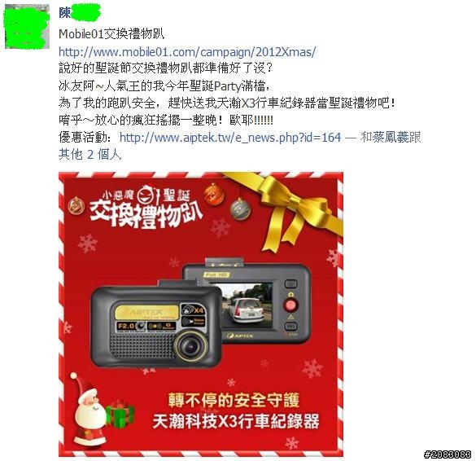This screenshot has width=476, height=461.
Task: Click the 天瀚科技X3行車紀錄器 caption
Action: pos(236,421)
